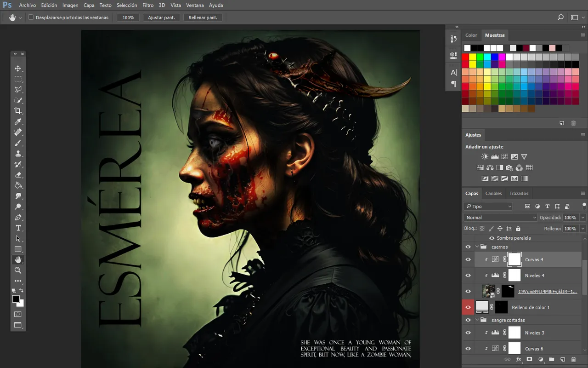The width and height of the screenshot is (588, 368).
Task: Select the Clone Stamp tool
Action: pos(18,154)
